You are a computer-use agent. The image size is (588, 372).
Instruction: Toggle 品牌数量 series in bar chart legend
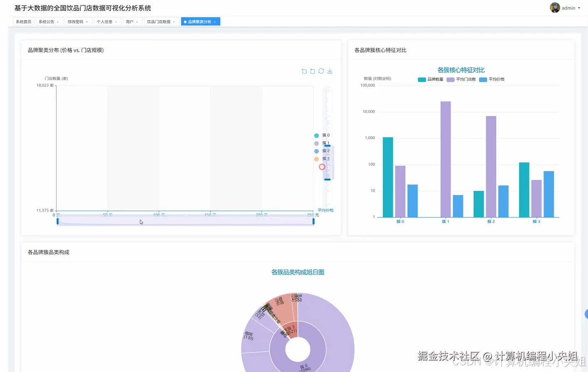tap(431, 79)
